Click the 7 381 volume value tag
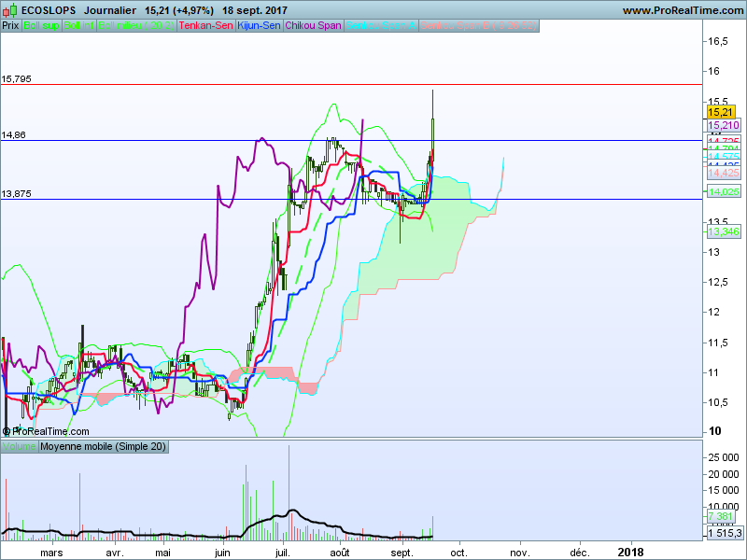Image resolution: width=747 pixels, height=560 pixels. (x=720, y=517)
